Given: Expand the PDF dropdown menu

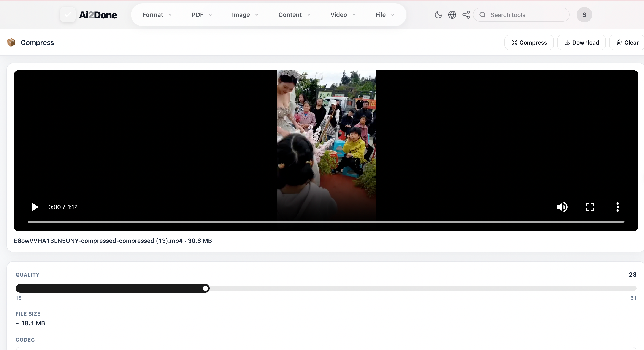Looking at the screenshot, I should click(202, 15).
